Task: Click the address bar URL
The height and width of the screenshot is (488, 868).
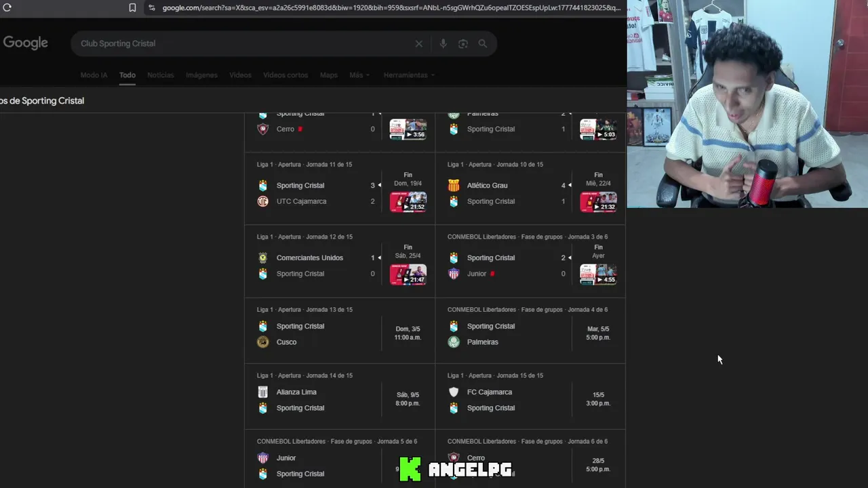Action: pos(391,7)
